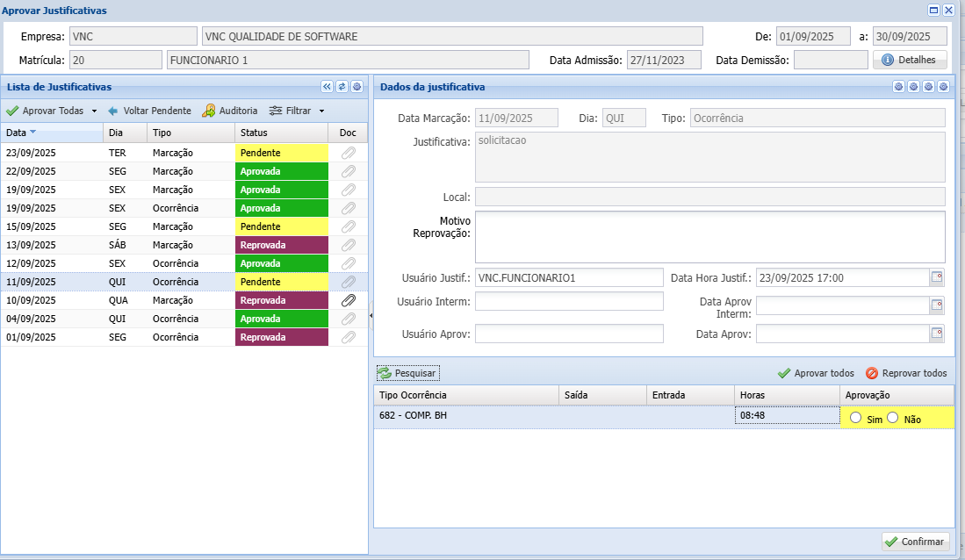Click the Data Hora Justif. field
The height and width of the screenshot is (560, 965).
point(843,277)
